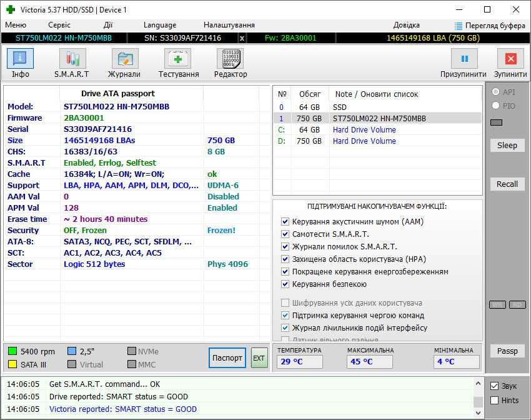Click the small dark indicator below PIO
Screen dimensions: 531x420
tap(496, 122)
